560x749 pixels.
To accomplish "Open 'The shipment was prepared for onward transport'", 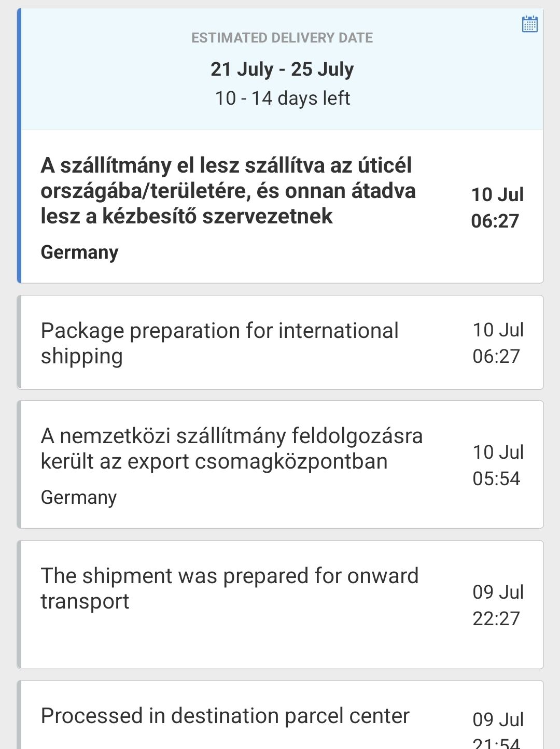I will [x=280, y=604].
